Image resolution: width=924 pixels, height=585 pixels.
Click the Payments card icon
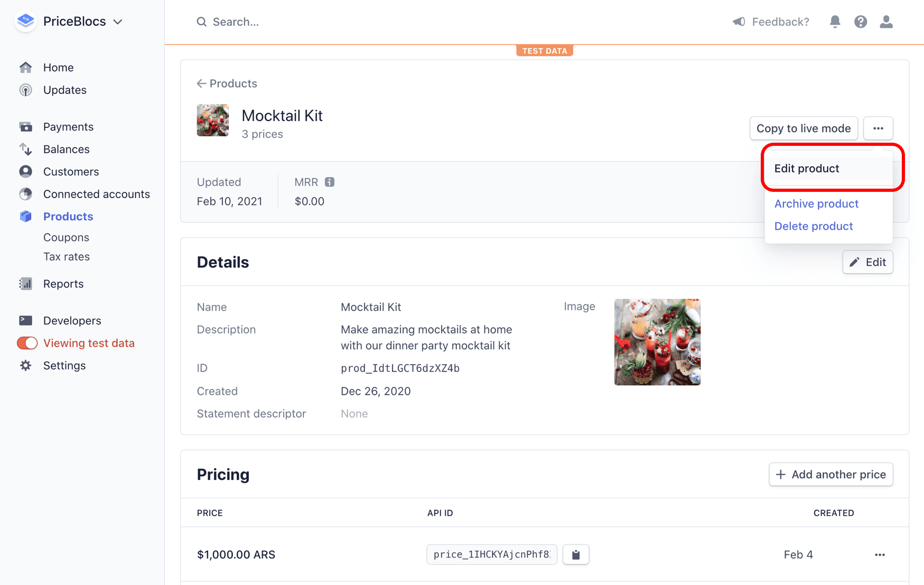pyautogui.click(x=26, y=126)
